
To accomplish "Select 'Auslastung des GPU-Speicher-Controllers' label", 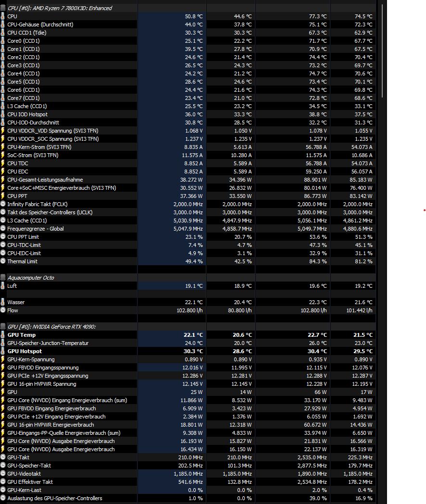I will 55,498.
